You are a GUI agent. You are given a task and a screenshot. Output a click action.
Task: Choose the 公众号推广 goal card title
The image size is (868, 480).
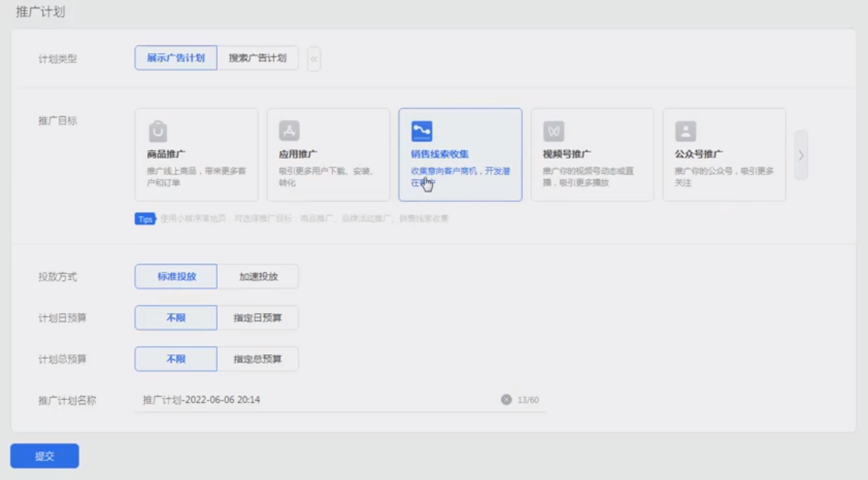699,154
